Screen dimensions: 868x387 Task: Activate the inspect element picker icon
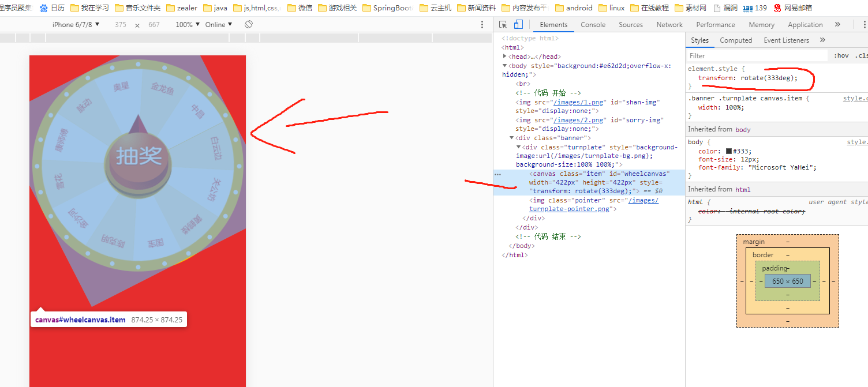coord(503,25)
